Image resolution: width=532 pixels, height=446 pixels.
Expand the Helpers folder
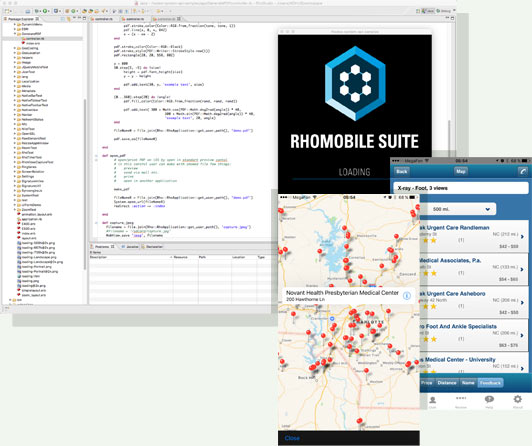coord(15,58)
